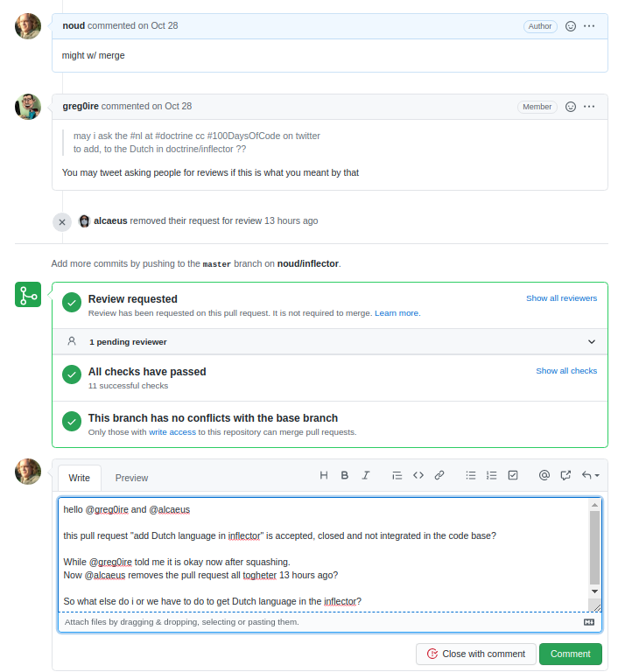Click the Close with comment button
This screenshot has height=672, width=618.
[x=476, y=654]
